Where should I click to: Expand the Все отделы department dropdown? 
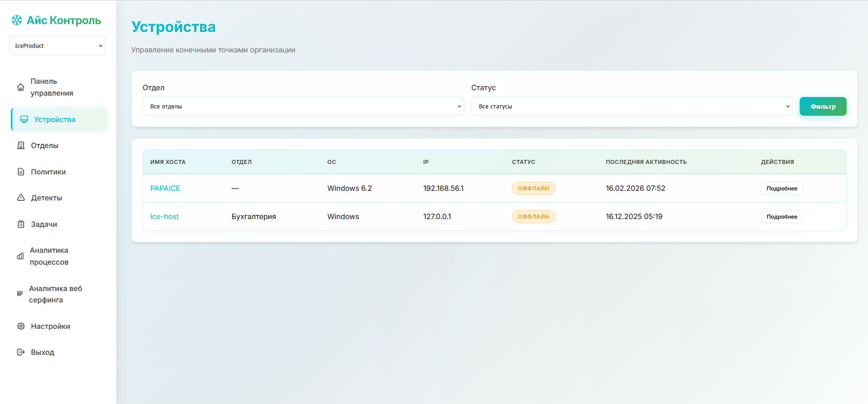point(303,106)
